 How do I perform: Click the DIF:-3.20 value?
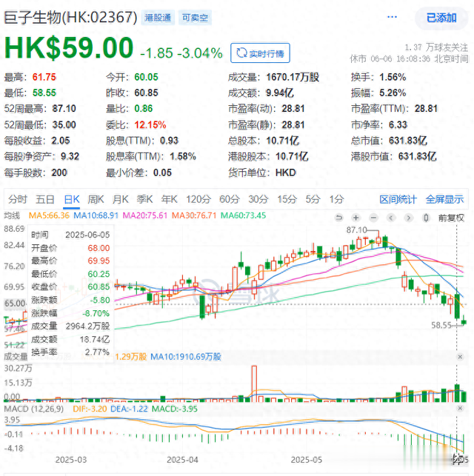tap(90, 409)
